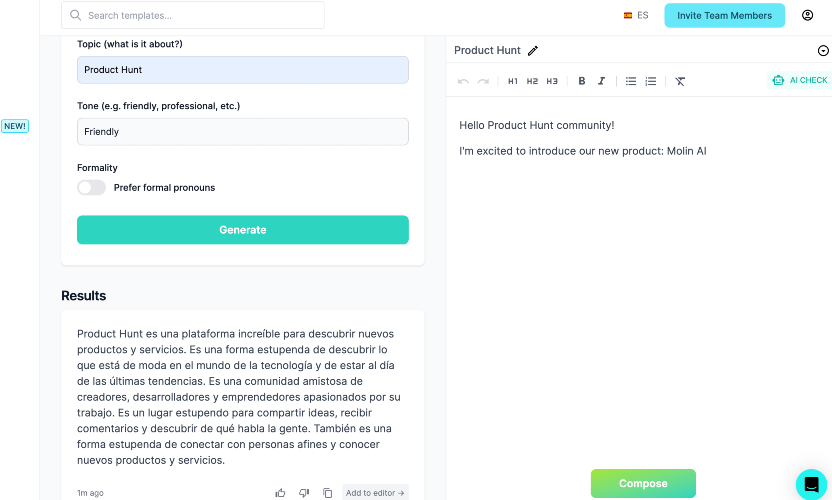Open the ES language selector
Image resolution: width=832 pixels, height=500 pixels.
click(636, 15)
